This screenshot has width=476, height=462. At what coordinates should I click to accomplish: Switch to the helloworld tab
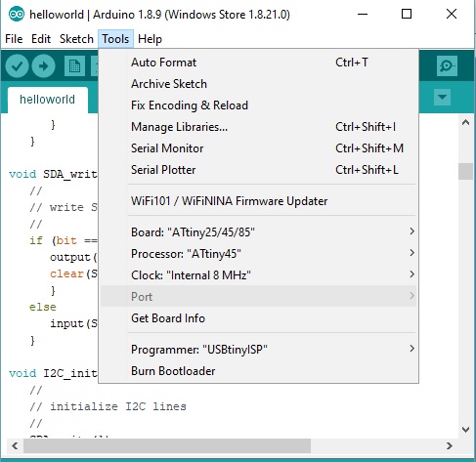click(48, 100)
